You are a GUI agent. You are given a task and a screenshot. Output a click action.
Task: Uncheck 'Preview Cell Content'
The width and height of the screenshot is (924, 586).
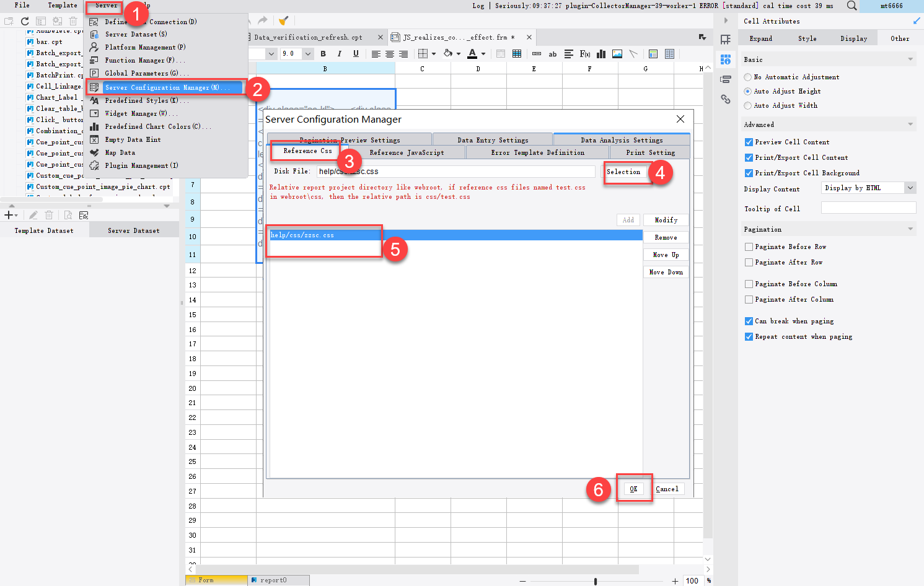point(749,142)
